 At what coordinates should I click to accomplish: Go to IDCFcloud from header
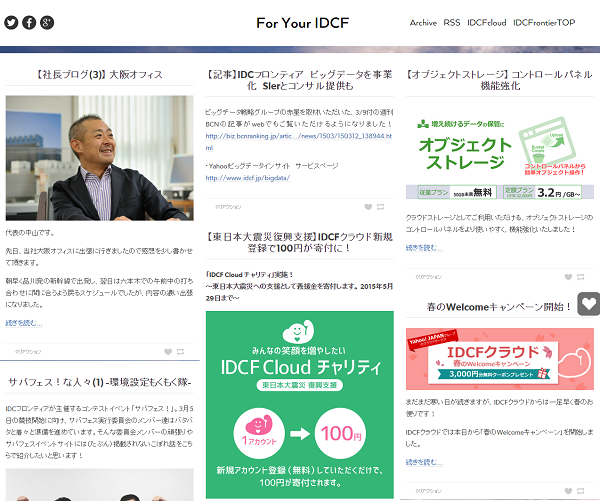click(486, 23)
